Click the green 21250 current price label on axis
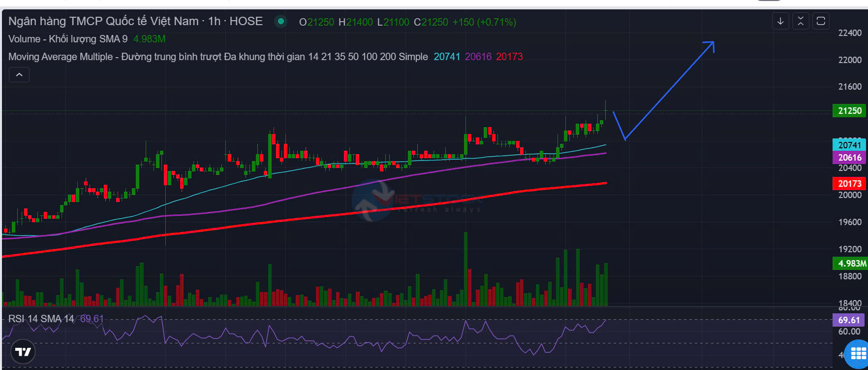868x370 pixels. click(x=850, y=111)
